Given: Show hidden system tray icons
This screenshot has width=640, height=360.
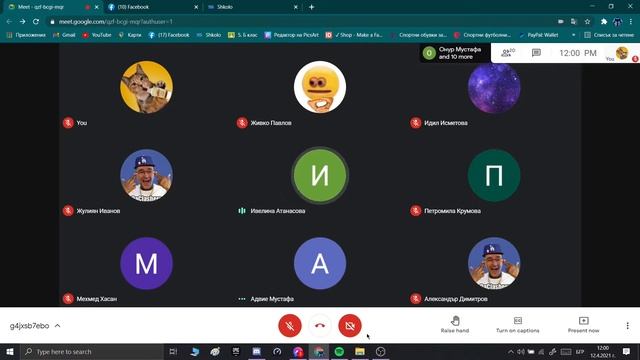Looking at the screenshot, I should (x=511, y=351).
